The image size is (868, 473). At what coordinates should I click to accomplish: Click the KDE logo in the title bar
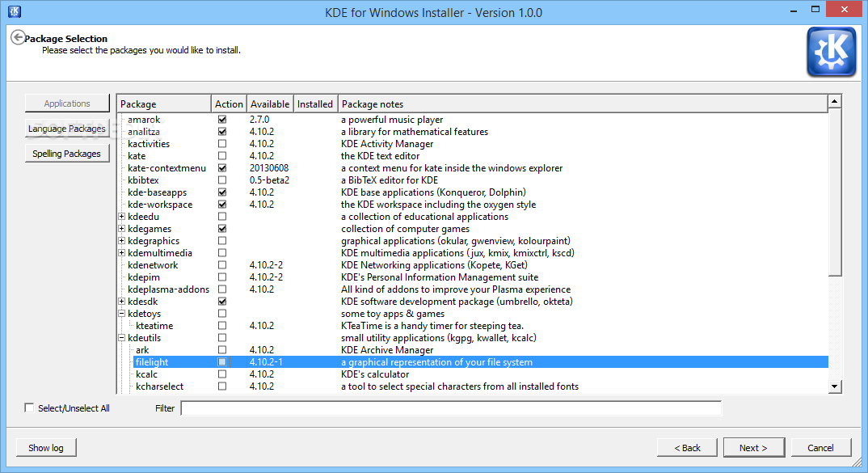click(x=15, y=11)
